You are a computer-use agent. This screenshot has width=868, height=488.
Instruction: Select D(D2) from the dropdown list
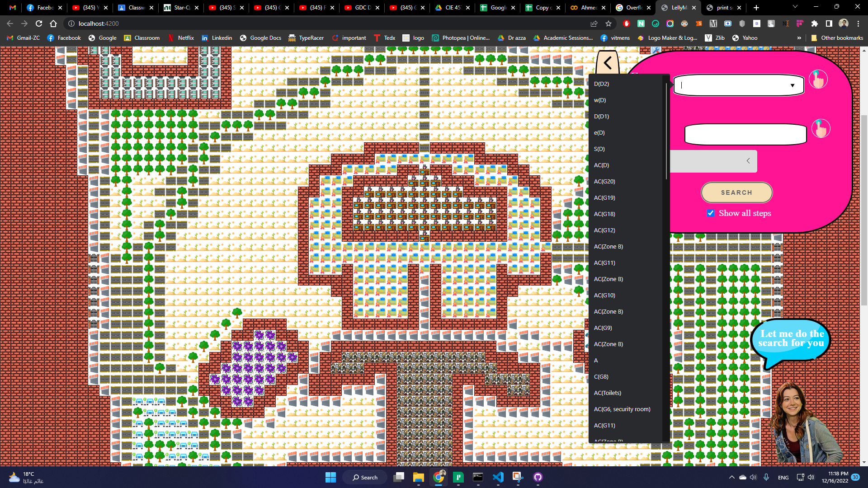click(626, 84)
